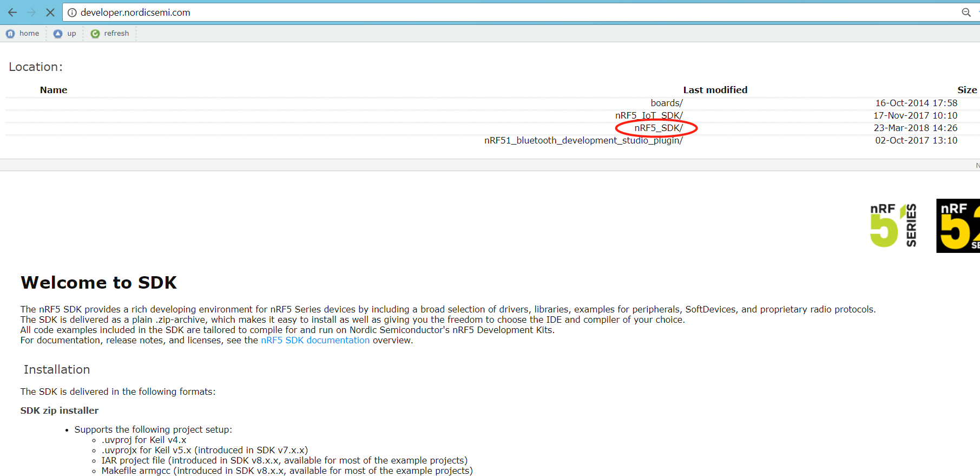Screen dimensions: 980x476
Task: Click the .uvproj for Keil v4.x item
Action: [x=144, y=440]
